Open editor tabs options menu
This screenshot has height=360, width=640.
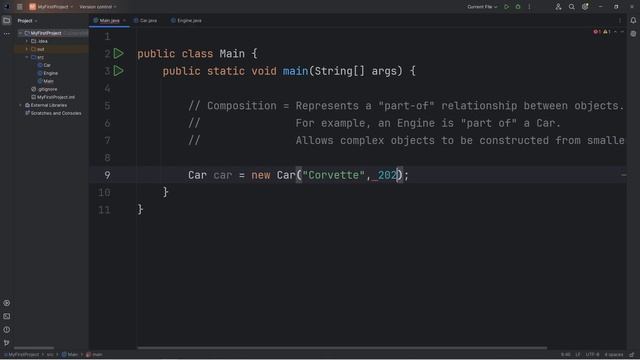tap(620, 20)
